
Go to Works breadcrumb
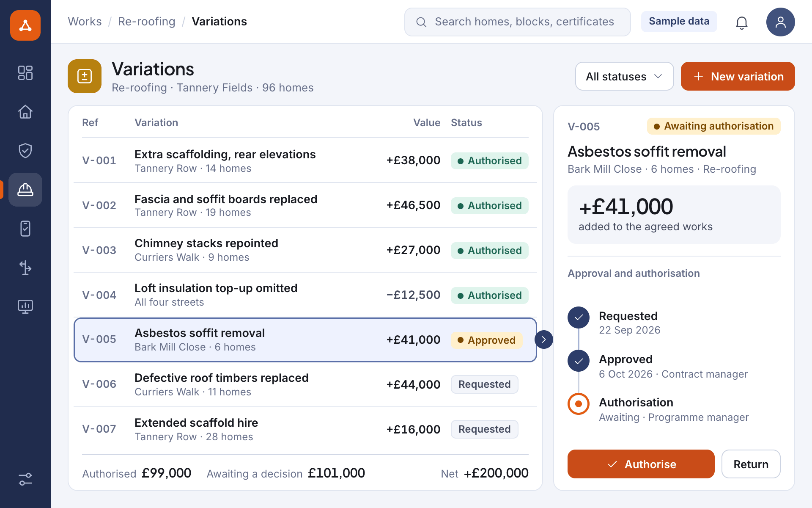pyautogui.click(x=85, y=22)
